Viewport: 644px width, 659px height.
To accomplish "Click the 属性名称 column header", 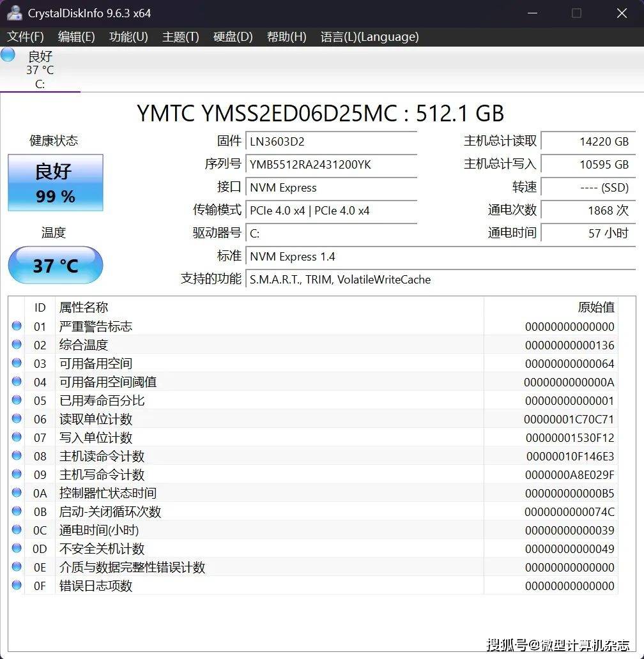I will point(270,307).
